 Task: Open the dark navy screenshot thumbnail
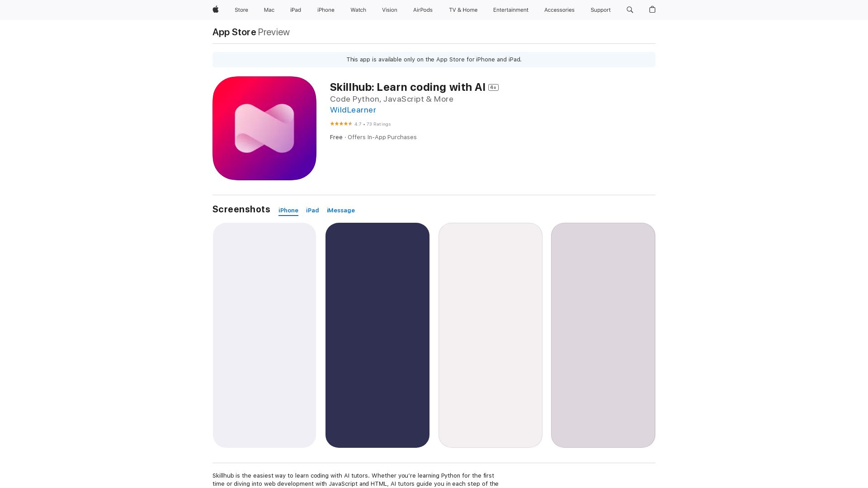(x=377, y=335)
